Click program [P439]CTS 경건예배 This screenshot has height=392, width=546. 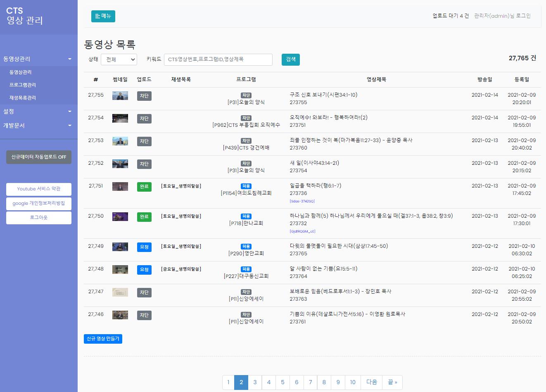[x=246, y=147]
